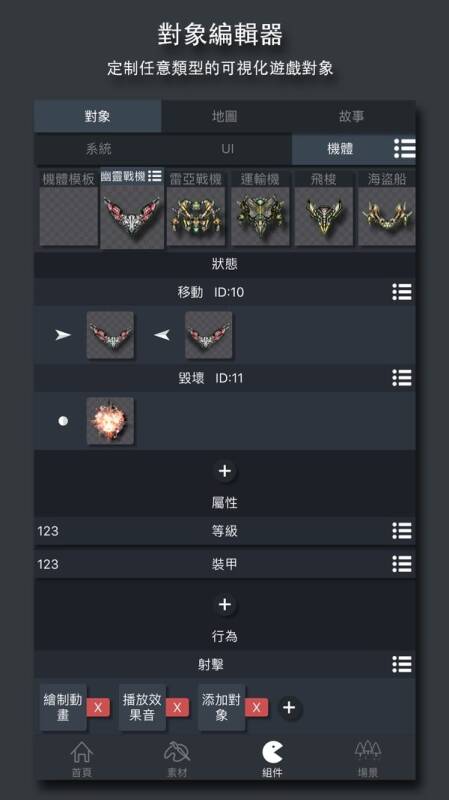Switch to the 故事 tab
This screenshot has width=449, height=800.
[352, 116]
